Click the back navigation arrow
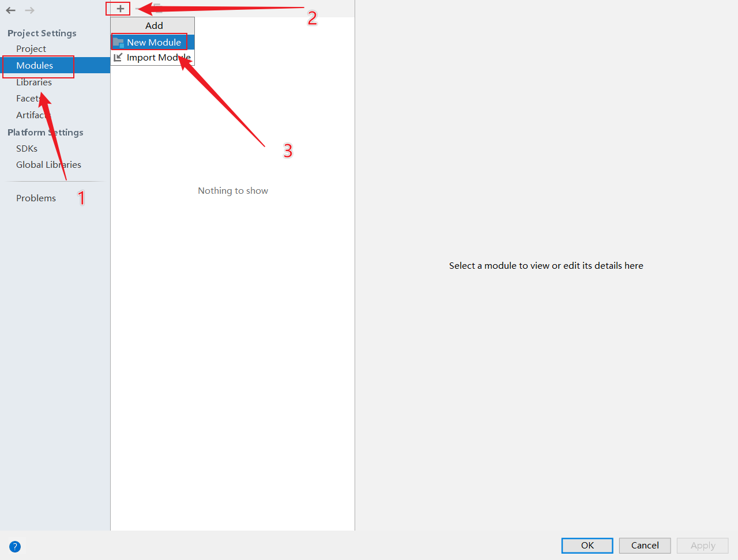Viewport: 738px width, 560px height. 10,10
